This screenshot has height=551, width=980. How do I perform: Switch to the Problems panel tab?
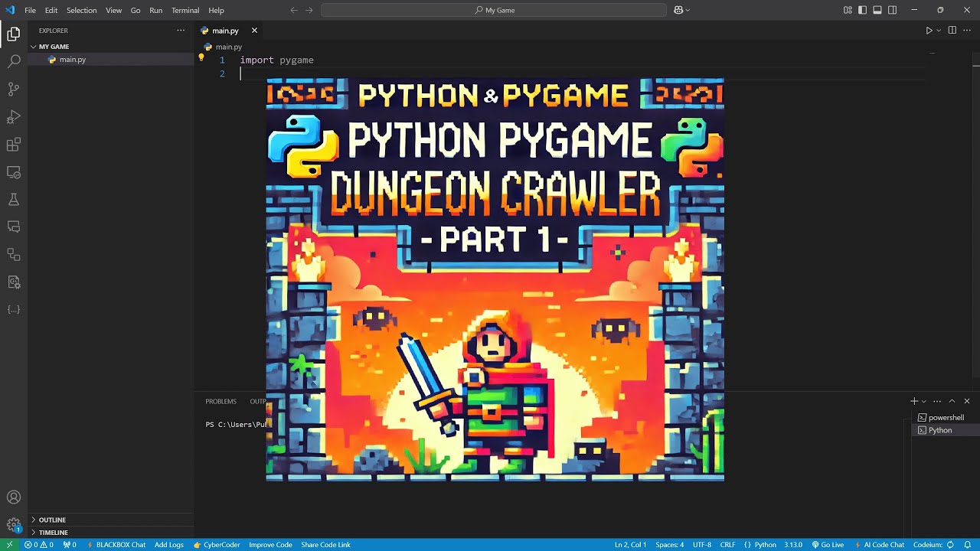tap(220, 401)
